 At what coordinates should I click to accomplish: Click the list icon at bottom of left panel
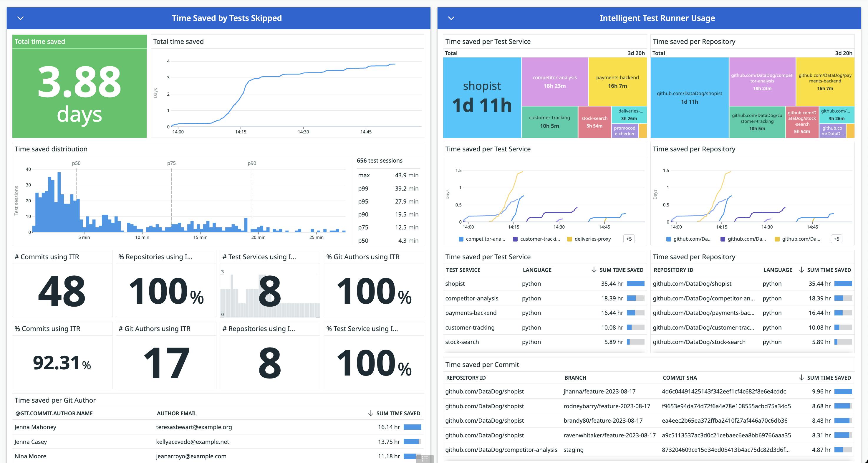click(x=425, y=458)
